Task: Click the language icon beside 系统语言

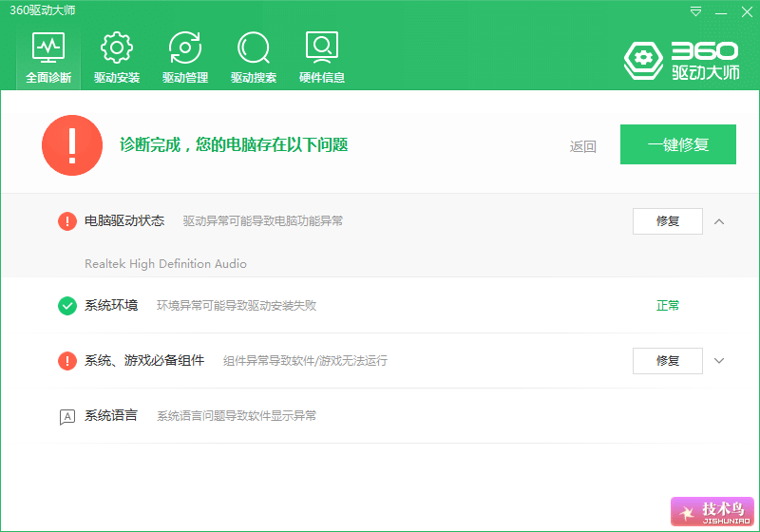Action: (x=67, y=417)
